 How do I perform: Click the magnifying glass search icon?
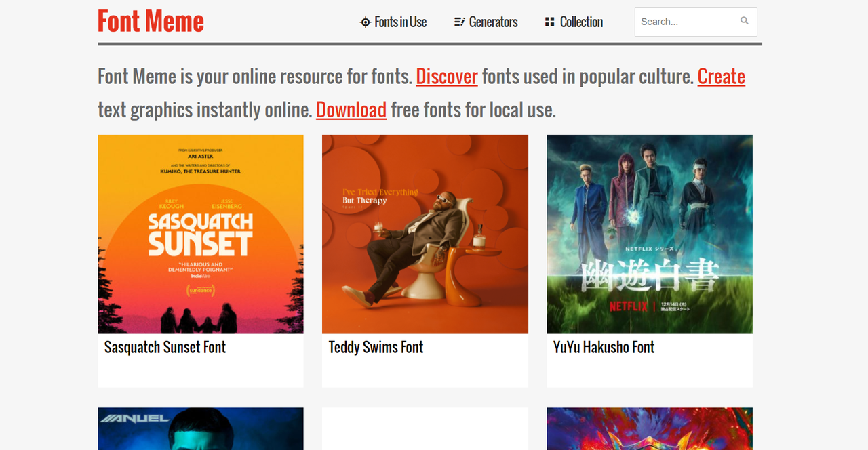click(745, 21)
